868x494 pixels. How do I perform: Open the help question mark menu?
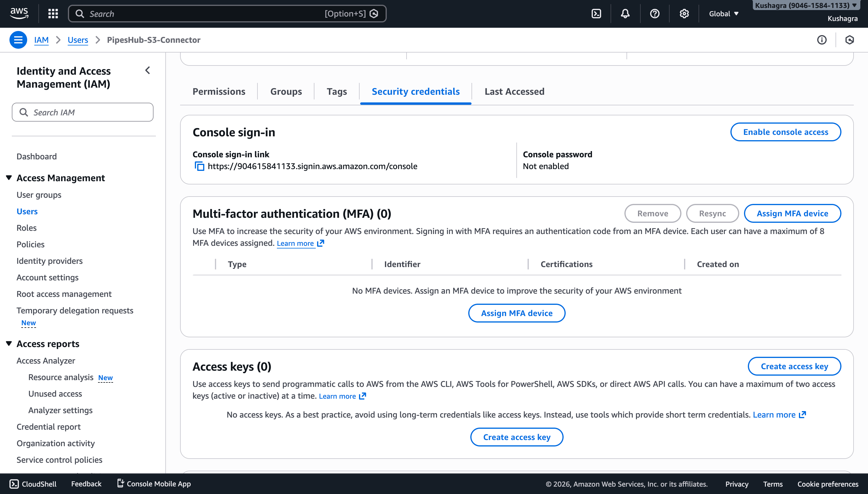[x=655, y=14]
